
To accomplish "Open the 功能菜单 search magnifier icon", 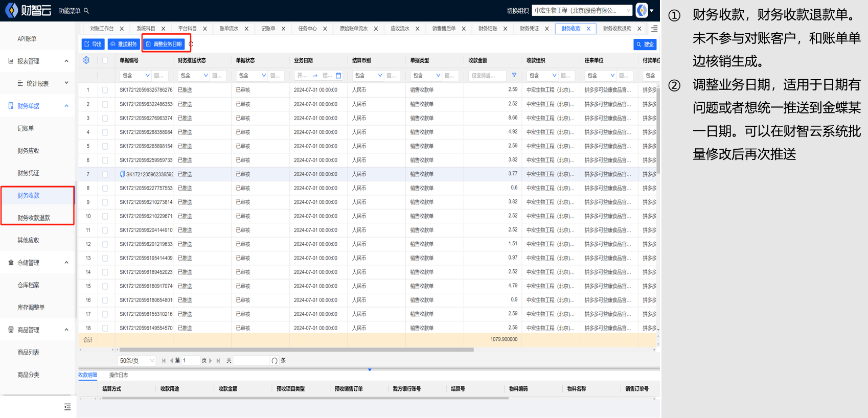I will point(86,11).
